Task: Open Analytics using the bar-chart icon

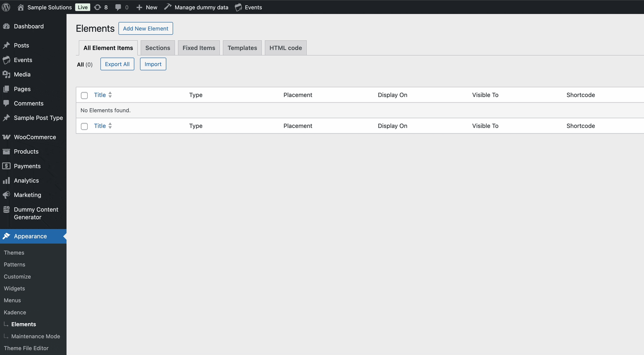Action: tap(7, 180)
